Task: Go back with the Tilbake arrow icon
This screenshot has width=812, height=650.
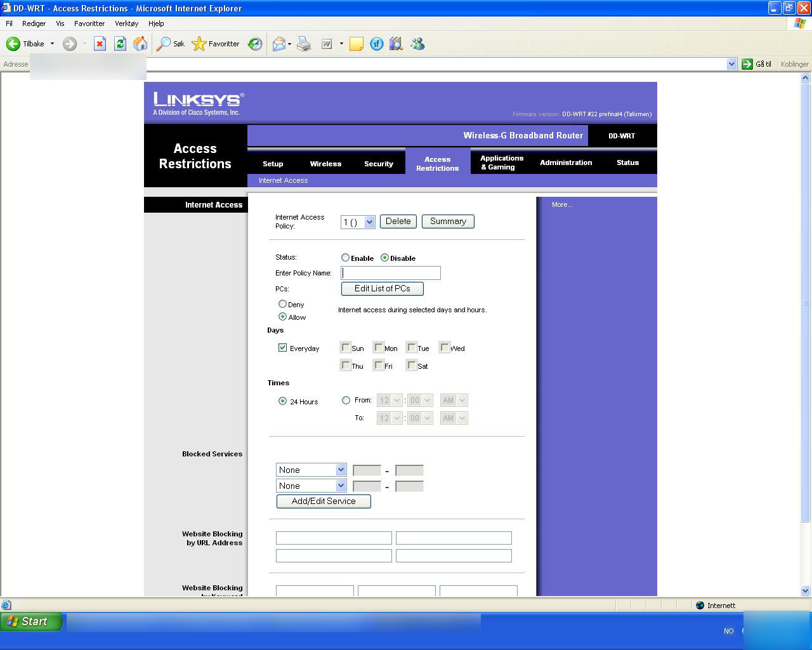Action: click(13, 44)
